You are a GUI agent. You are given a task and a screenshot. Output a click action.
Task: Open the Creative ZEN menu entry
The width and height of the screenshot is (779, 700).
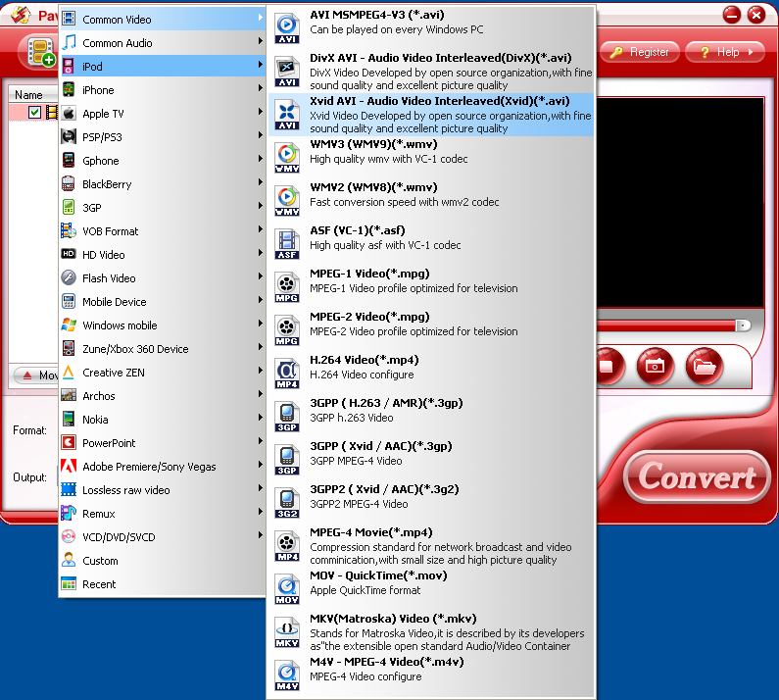pos(162,373)
